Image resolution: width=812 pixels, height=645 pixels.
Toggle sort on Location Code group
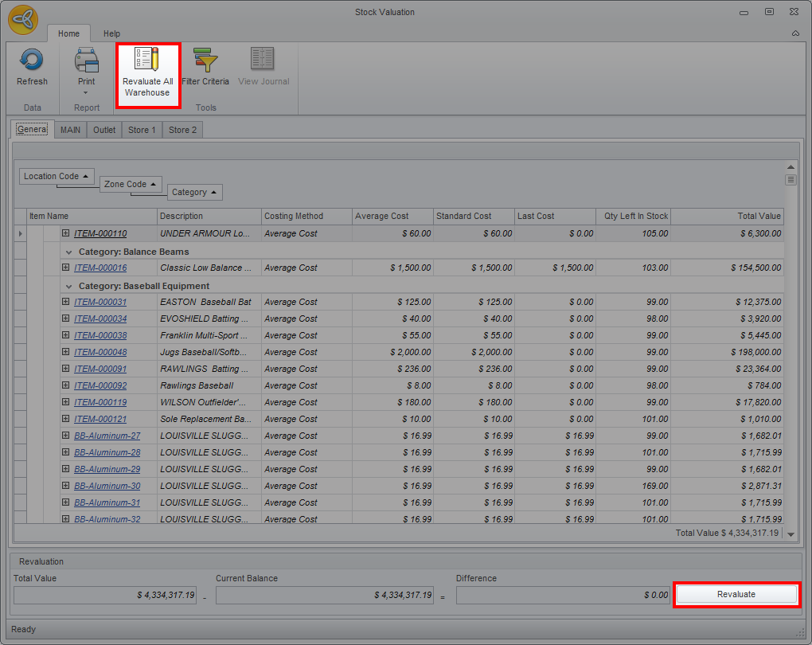point(57,176)
